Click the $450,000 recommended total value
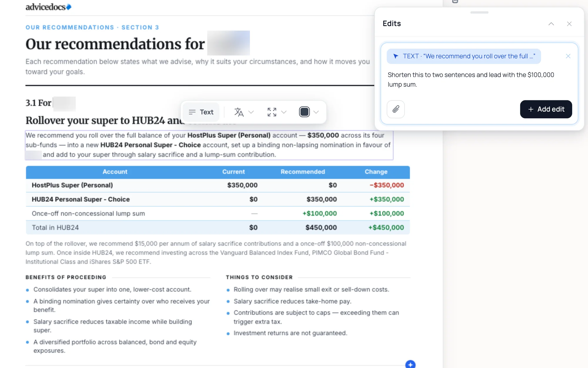Viewport: 588px width, 368px height. (321, 228)
